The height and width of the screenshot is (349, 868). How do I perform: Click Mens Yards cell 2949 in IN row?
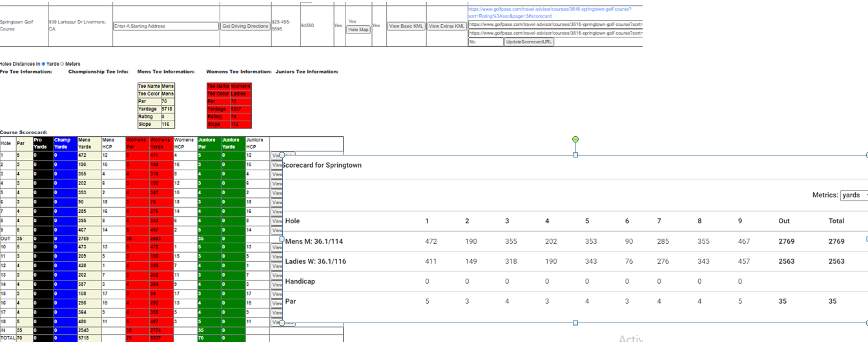(x=88, y=330)
